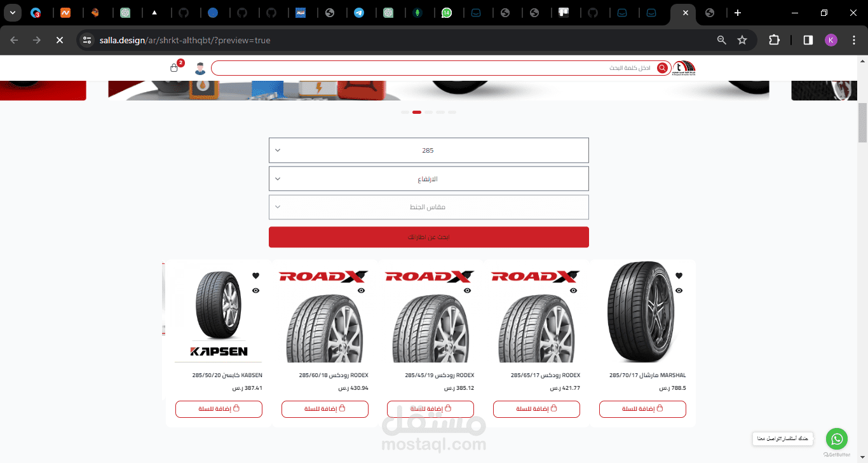Quick view KABSEN 285/50/20 via eye icon

point(255,291)
